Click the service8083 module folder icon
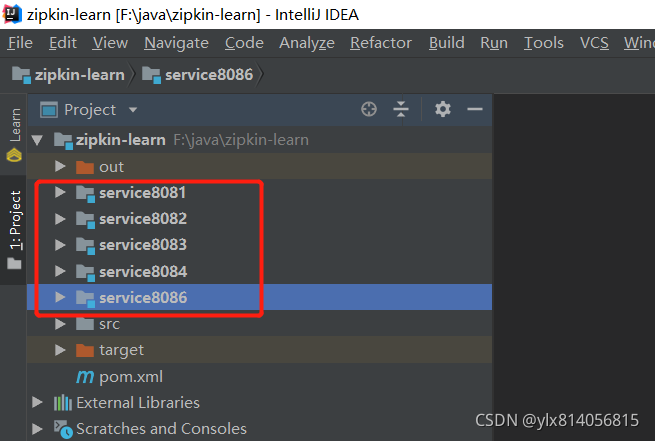The height and width of the screenshot is (441, 655). click(x=85, y=246)
